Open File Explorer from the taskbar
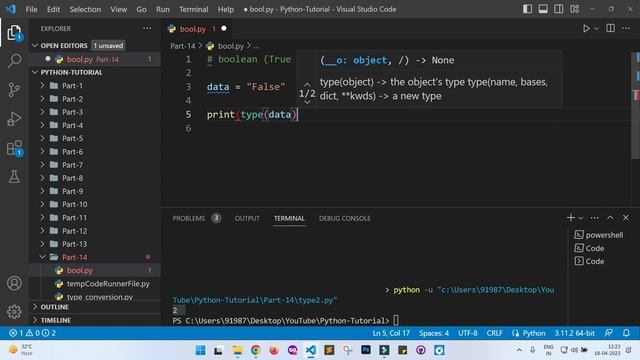The image size is (640, 360). 237,350
